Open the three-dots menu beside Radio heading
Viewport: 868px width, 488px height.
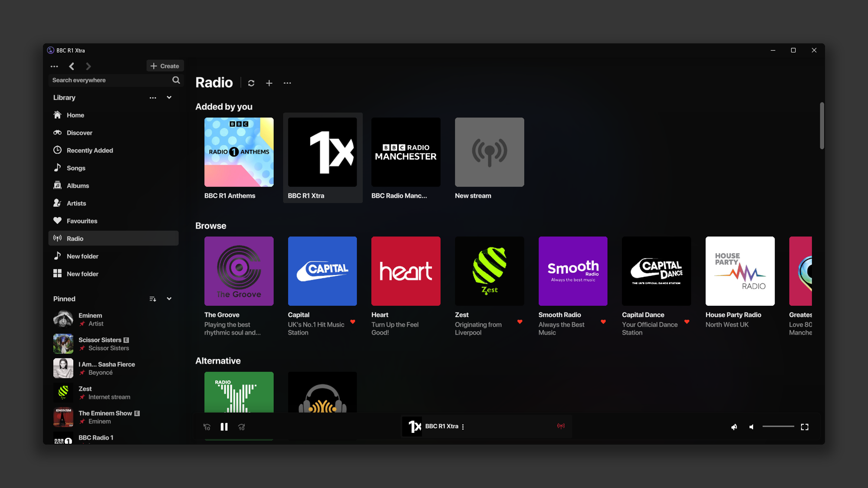(287, 83)
